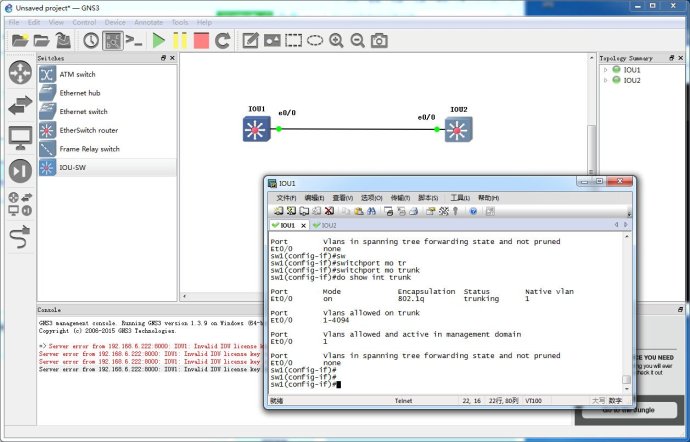This screenshot has height=442, width=690.
Task: Close the IOU1 terminal tab
Action: tap(303, 225)
